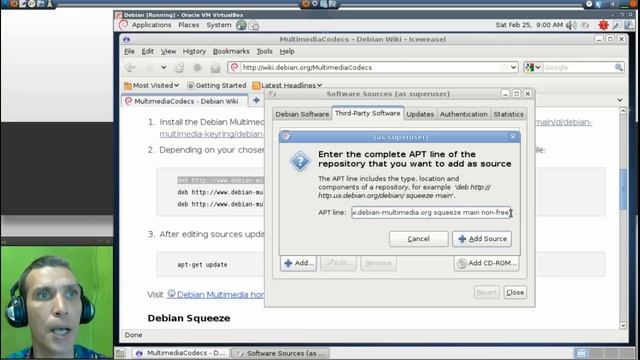640x360 pixels.
Task: Click the Add... button in Software Sources
Action: point(298,263)
